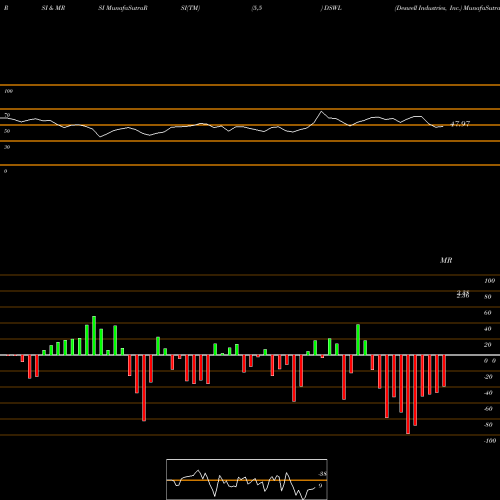Click the -20 label on MR axis

pyautogui.click(x=488, y=377)
